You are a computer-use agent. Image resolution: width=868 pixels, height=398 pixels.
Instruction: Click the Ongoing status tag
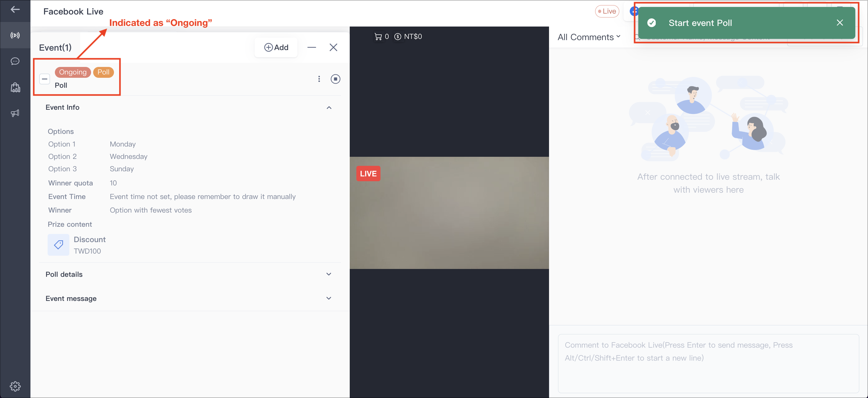(73, 72)
